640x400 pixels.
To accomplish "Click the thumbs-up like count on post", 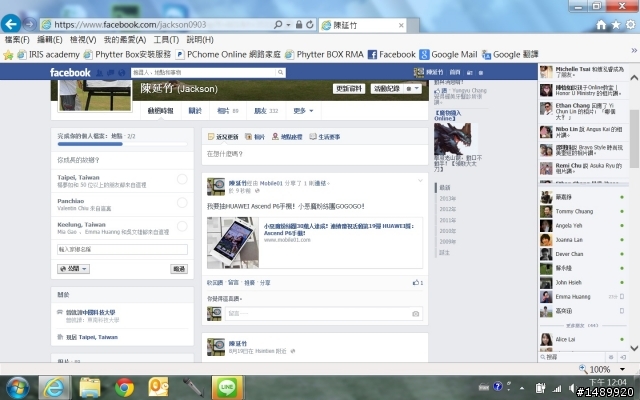I will 418,282.
